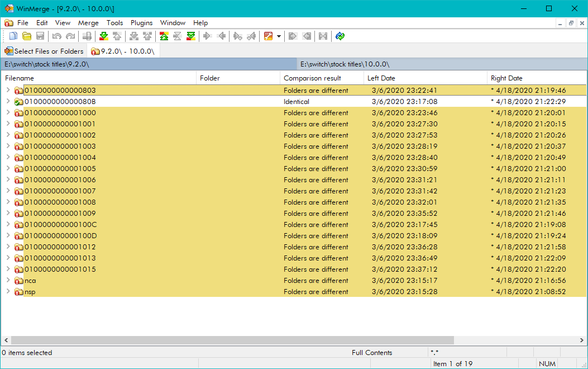Click the Next Conflict toolbar icon
Viewport: 588px width, 369px height.
tap(134, 36)
